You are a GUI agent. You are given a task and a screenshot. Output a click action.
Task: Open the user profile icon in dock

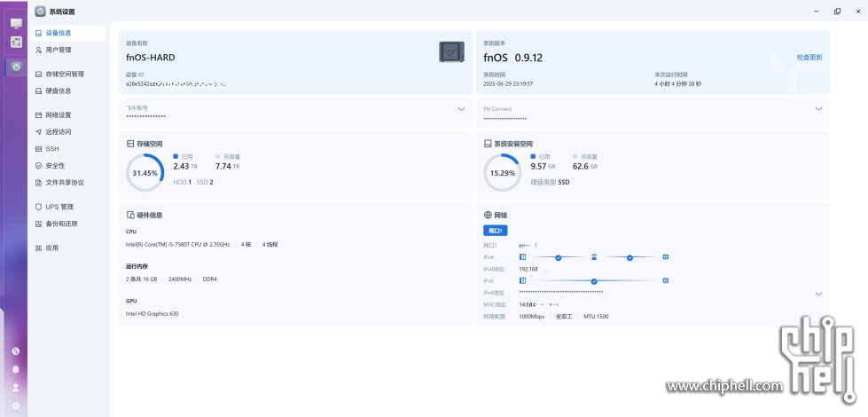point(16,388)
